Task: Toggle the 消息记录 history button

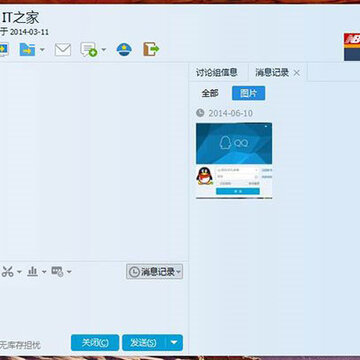Action: (154, 272)
